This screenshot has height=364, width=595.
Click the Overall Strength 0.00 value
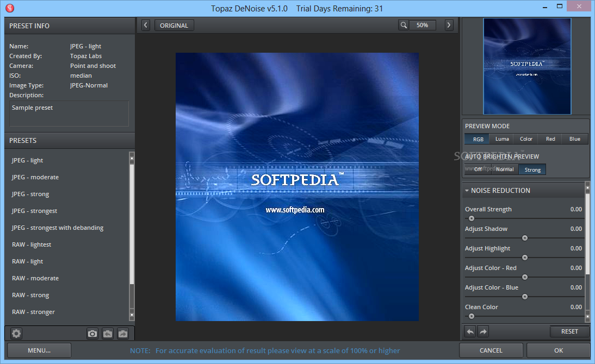576,209
